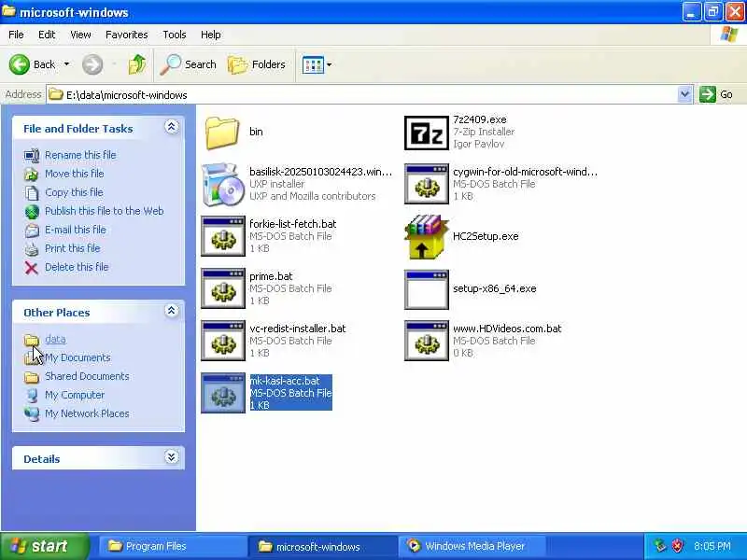Click the Move this file icon
This screenshot has width=747, height=560.
32,174
